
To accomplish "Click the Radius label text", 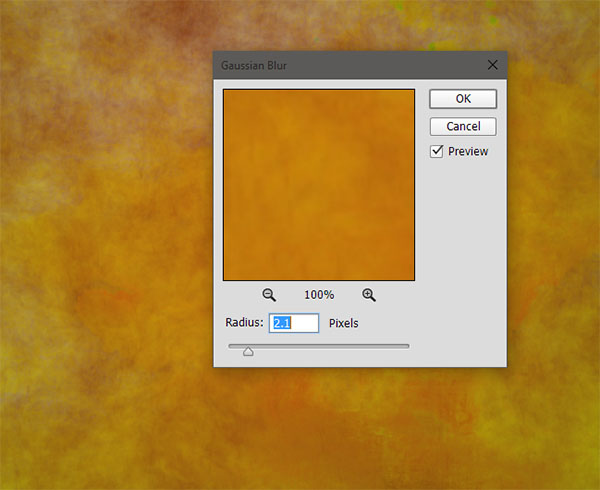I will (245, 323).
